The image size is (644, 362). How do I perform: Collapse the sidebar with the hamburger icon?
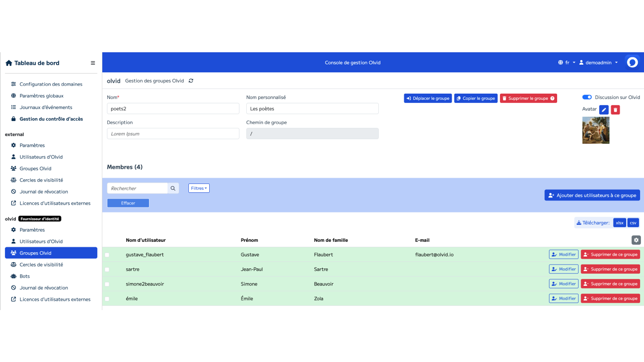coord(93,63)
